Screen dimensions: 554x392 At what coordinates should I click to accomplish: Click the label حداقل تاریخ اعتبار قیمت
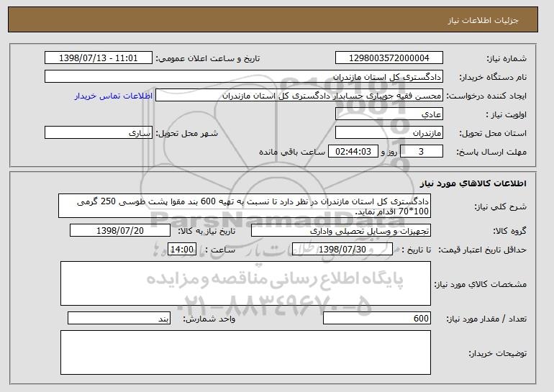coord(483,250)
